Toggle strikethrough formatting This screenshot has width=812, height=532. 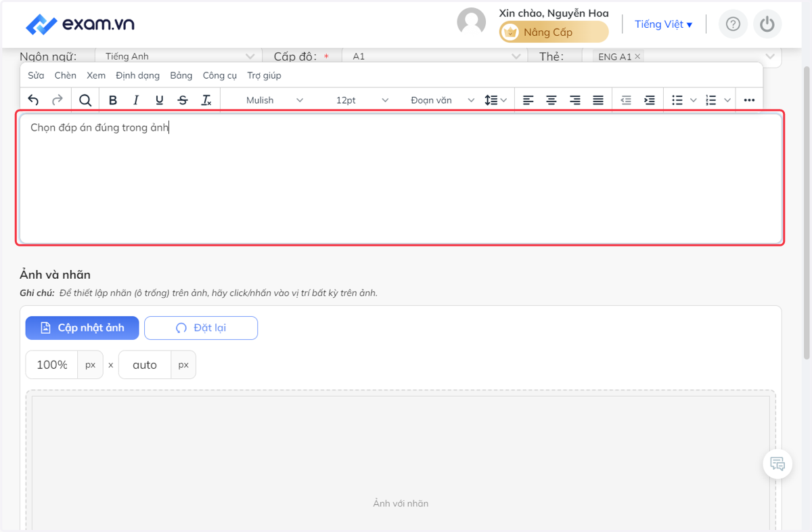pos(183,100)
